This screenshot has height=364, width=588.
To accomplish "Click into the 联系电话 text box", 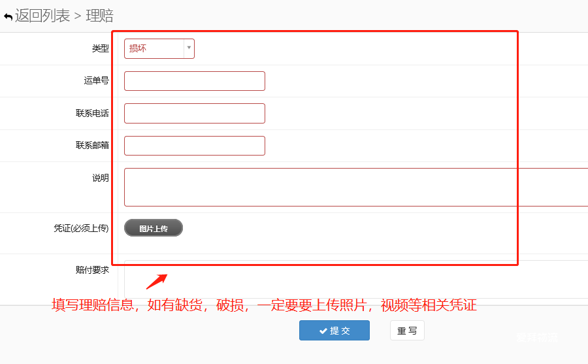I will (x=194, y=113).
